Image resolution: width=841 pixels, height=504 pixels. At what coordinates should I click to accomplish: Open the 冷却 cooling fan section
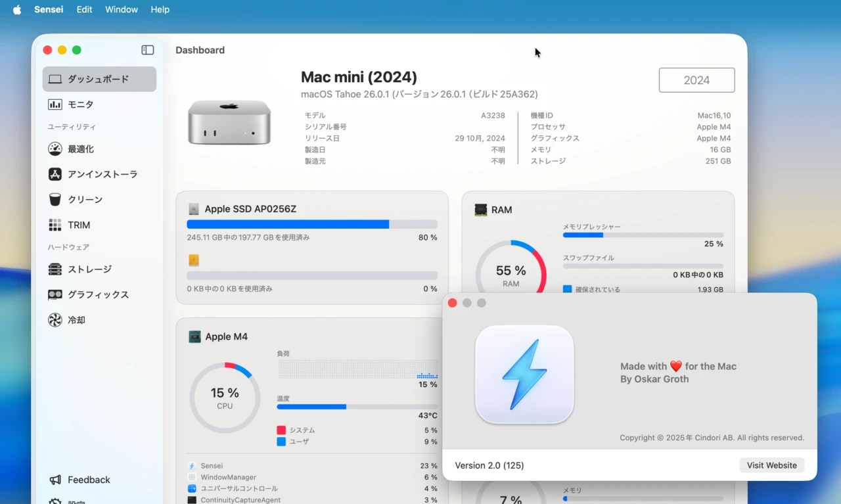tap(76, 320)
